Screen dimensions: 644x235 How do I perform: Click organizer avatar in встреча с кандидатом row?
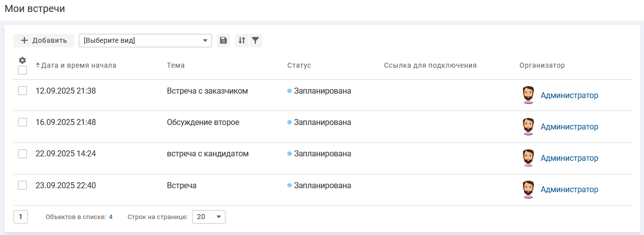pos(528,158)
